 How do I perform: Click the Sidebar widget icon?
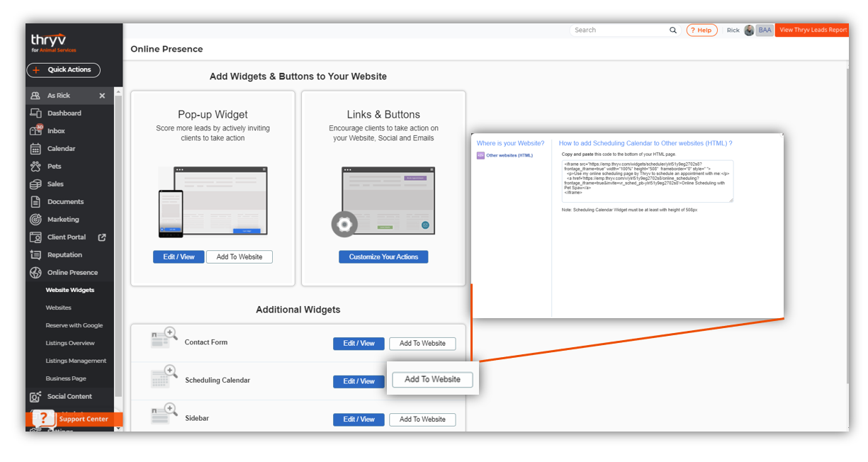(164, 414)
